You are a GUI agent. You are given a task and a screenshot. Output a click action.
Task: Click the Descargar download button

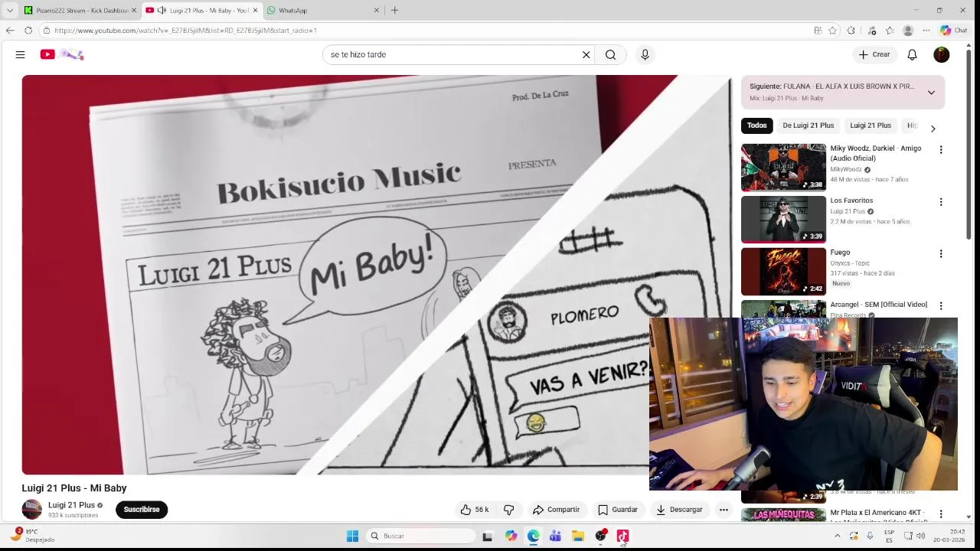tap(679, 510)
